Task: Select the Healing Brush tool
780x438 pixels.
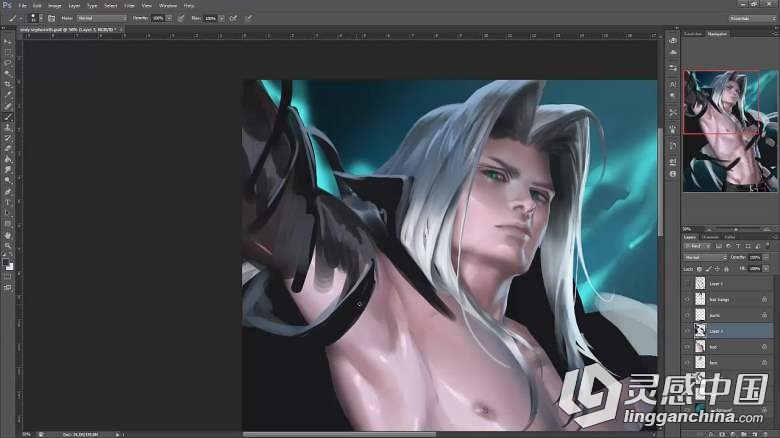Action: 7,106
